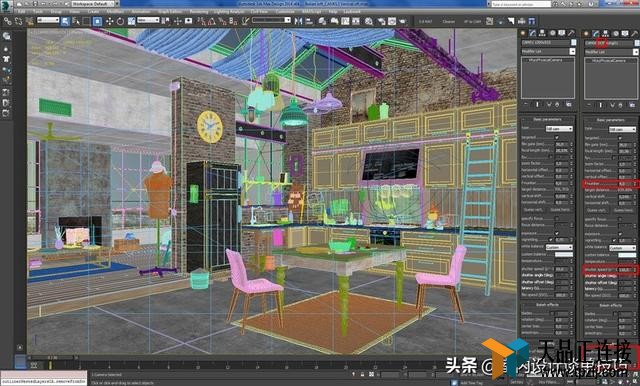Select the Rotate transform tool

(120, 21)
